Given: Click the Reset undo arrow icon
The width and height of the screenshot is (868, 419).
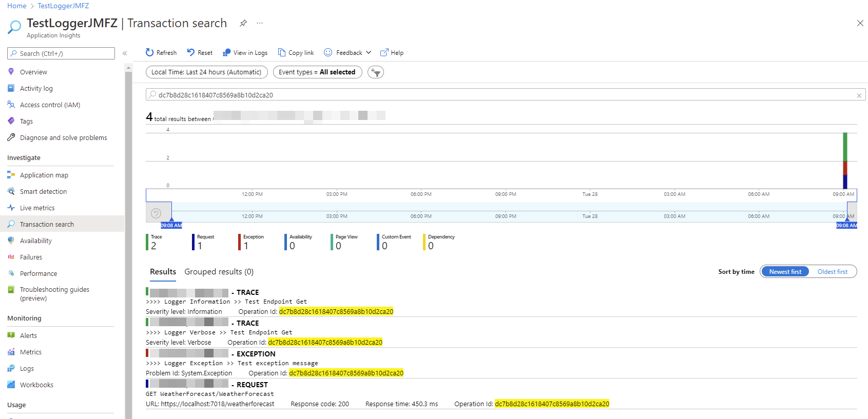Looking at the screenshot, I should [x=191, y=52].
